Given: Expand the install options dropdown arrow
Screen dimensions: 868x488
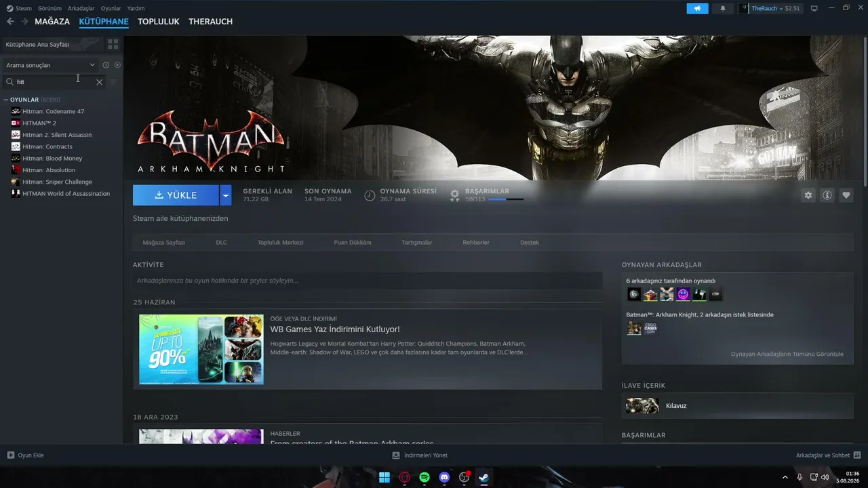Looking at the screenshot, I should (226, 195).
